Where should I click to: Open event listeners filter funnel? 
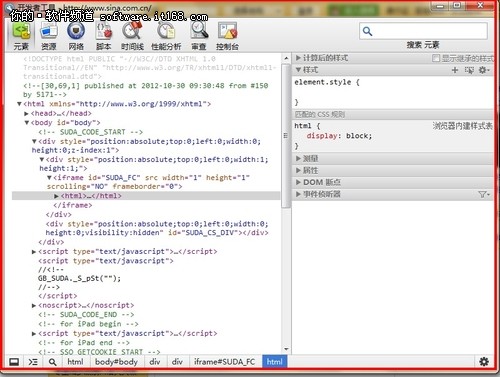point(484,194)
